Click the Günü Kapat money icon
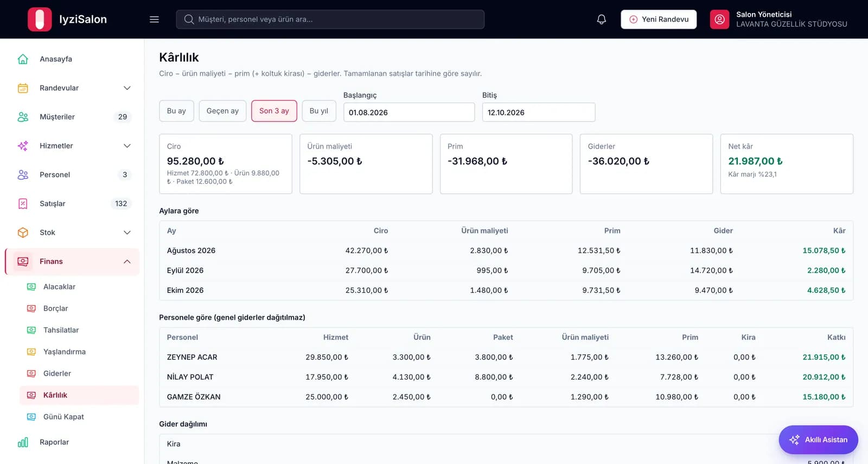The image size is (868, 464). [x=31, y=417]
